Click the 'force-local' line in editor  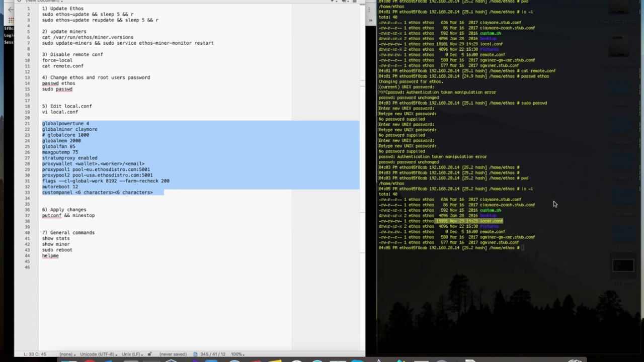pyautogui.click(x=57, y=60)
